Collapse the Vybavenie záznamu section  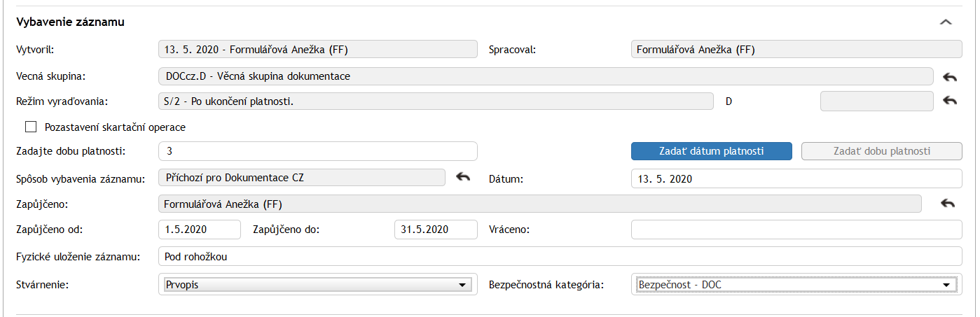pyautogui.click(x=946, y=22)
